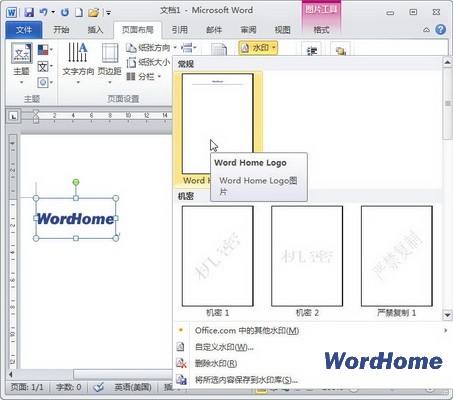Open the 文字方向 text direction menu
Screen dimensions: 453x400
click(x=78, y=63)
